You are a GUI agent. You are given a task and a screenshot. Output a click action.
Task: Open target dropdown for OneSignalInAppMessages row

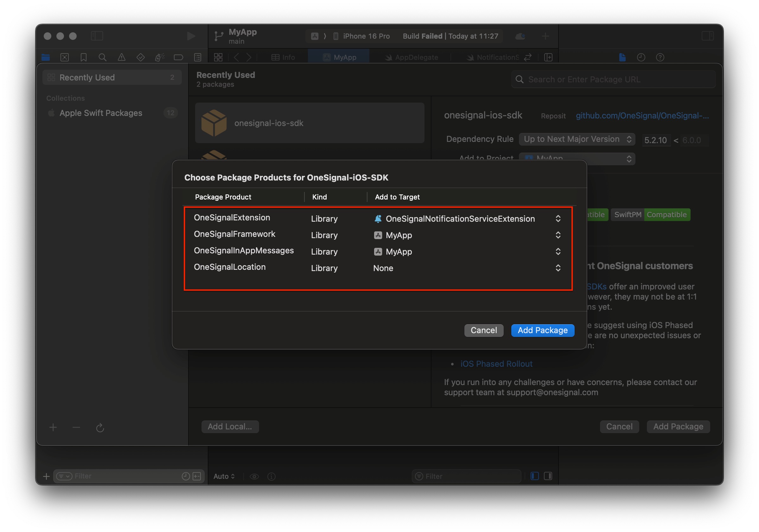click(558, 251)
